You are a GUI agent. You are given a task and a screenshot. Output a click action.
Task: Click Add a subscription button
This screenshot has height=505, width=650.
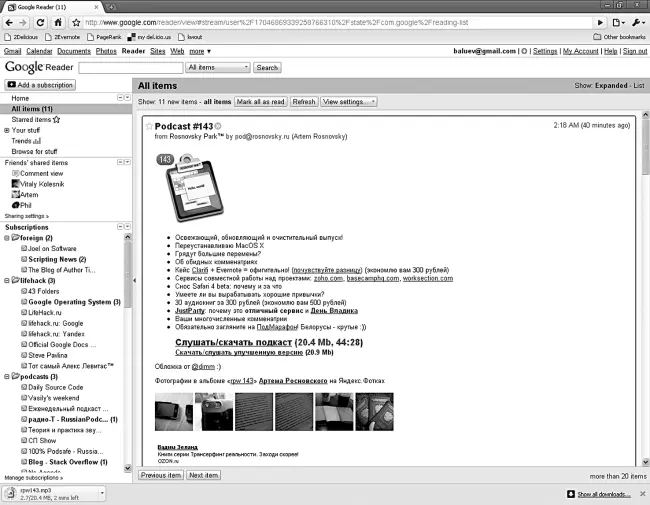pos(40,85)
